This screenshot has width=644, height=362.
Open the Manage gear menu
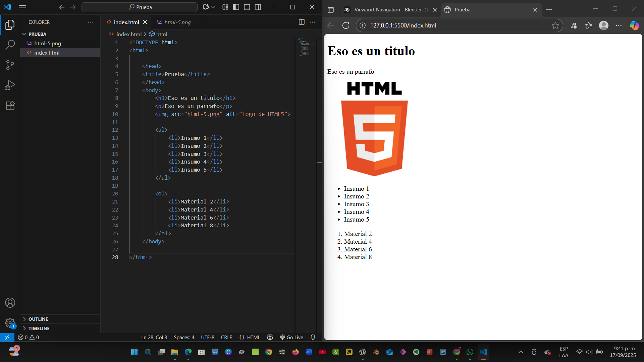(10, 323)
